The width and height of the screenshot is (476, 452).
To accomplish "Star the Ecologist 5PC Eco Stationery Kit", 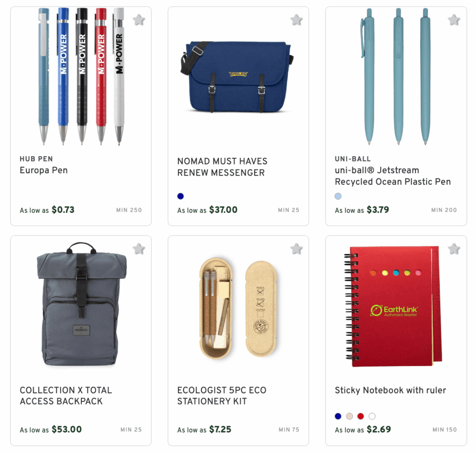I will click(296, 249).
